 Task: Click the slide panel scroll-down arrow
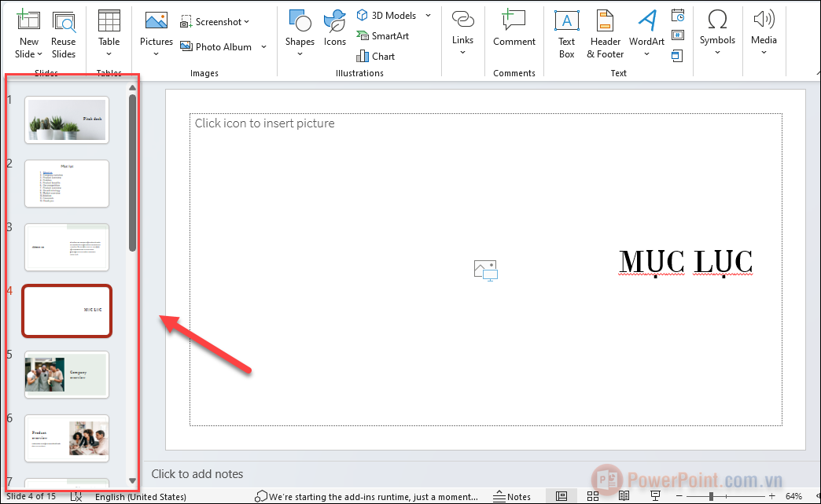(x=132, y=480)
